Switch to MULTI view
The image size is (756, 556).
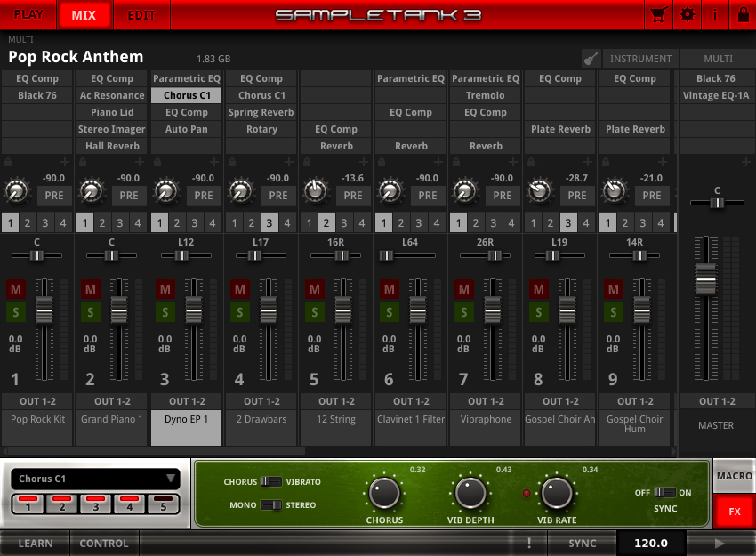pyautogui.click(x=718, y=59)
